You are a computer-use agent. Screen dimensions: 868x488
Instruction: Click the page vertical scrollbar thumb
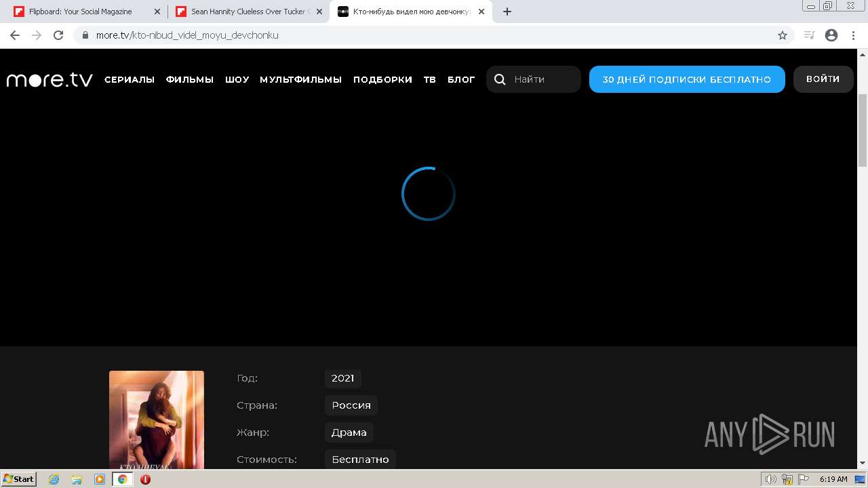click(863, 131)
